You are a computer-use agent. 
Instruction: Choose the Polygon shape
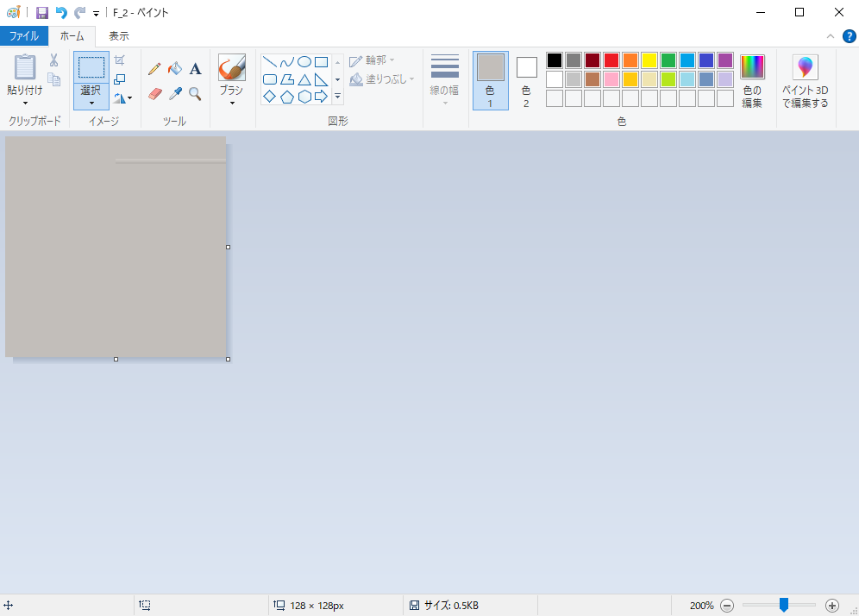coord(287,79)
